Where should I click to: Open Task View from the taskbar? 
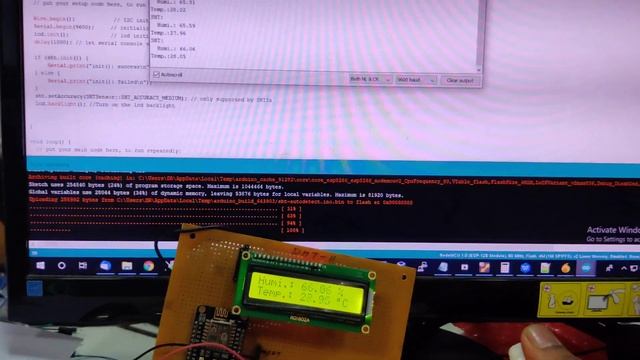[83, 266]
